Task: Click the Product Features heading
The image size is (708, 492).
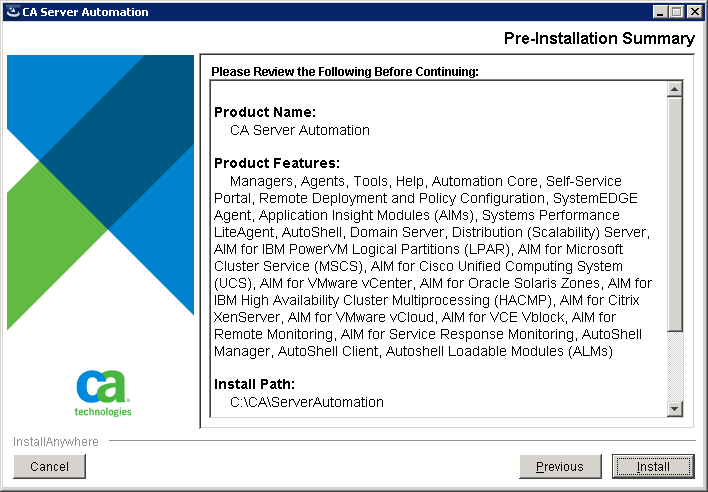Action: click(x=277, y=163)
